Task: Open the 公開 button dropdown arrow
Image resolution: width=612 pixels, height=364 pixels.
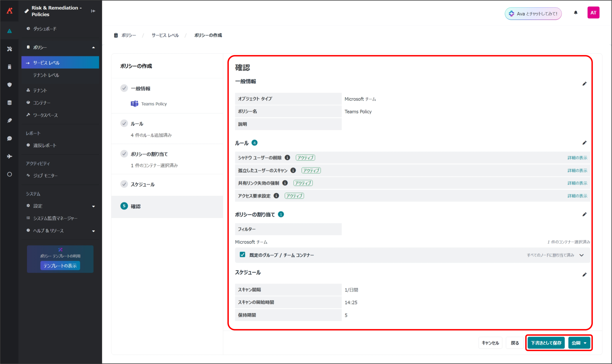Action: click(585, 343)
